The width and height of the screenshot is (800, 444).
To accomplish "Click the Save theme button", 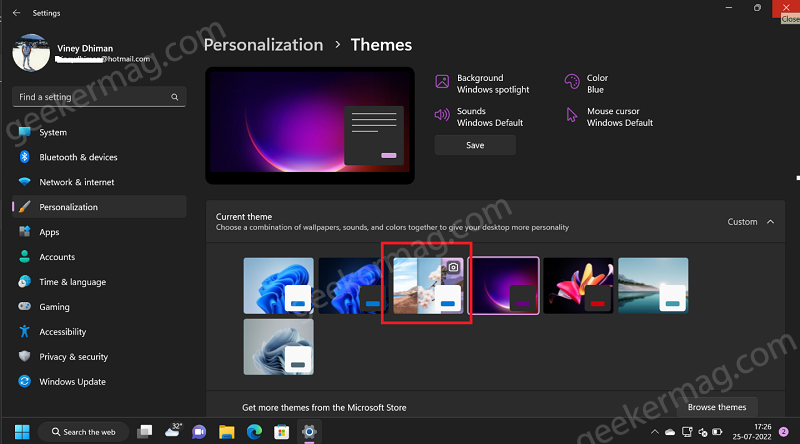I will point(475,145).
